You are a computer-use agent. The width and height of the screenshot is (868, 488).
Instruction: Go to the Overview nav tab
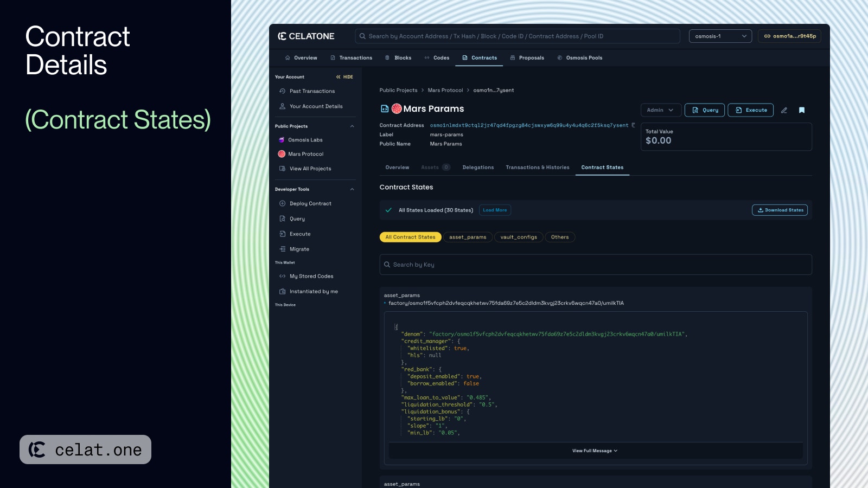[301, 58]
